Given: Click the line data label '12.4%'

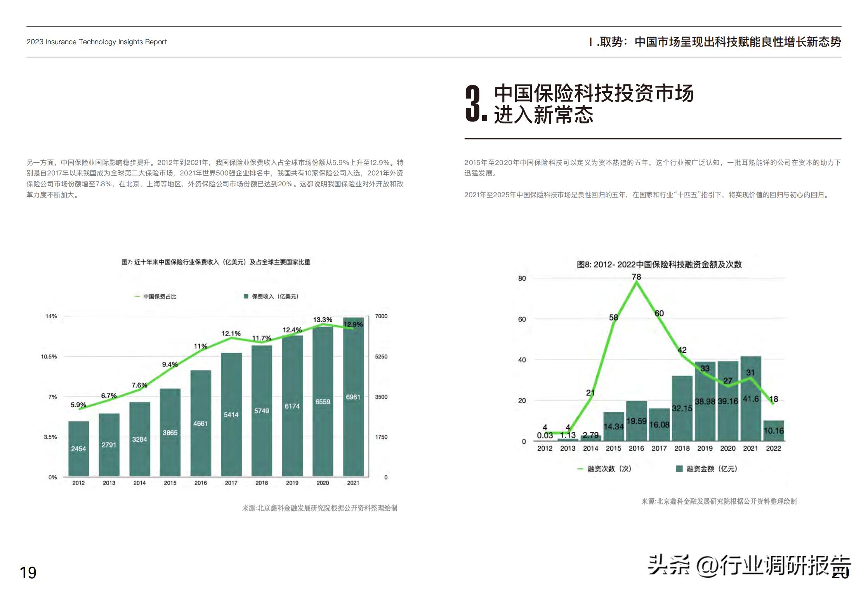Looking at the screenshot, I should (x=292, y=330).
